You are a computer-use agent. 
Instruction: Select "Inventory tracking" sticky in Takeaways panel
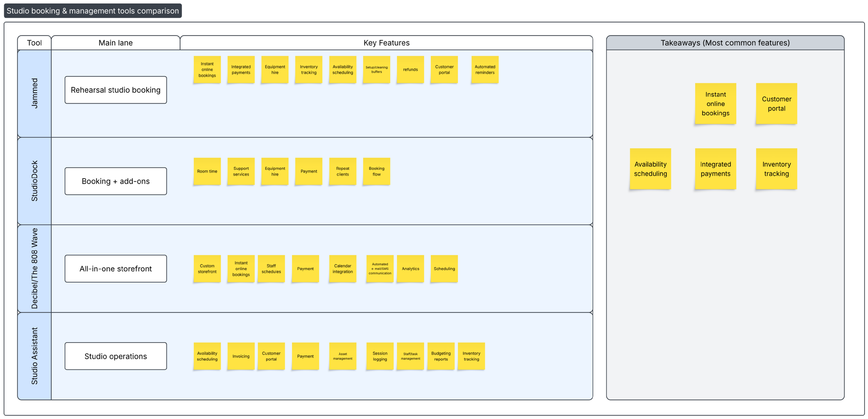777,169
